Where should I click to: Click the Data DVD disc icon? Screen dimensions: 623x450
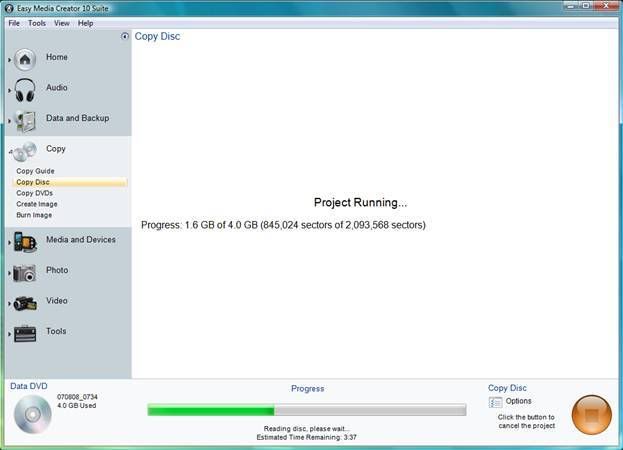click(33, 414)
